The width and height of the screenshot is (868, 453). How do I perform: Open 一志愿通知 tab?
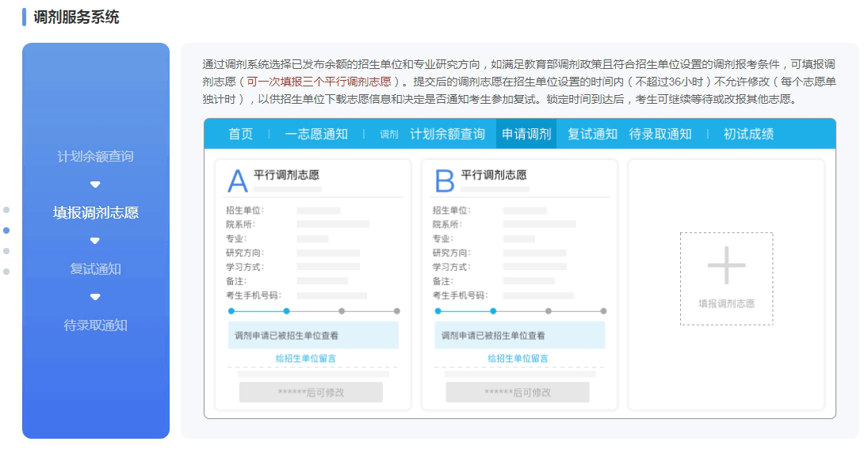click(x=316, y=134)
